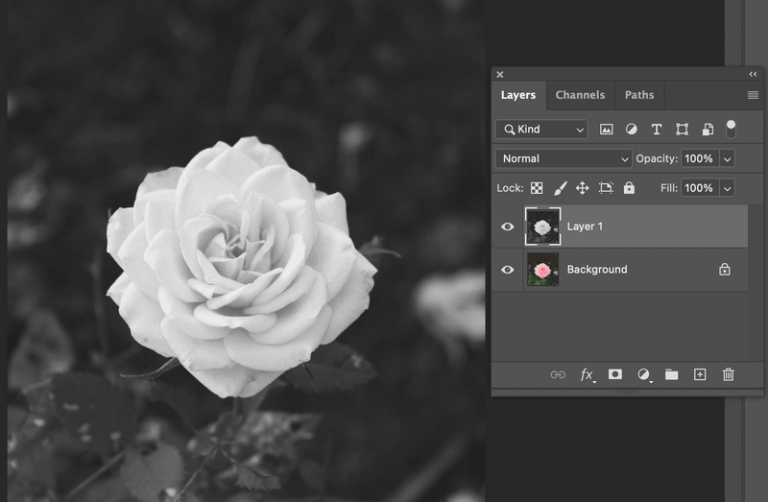Lock image pixels brush icon
The image size is (768, 502).
[x=560, y=188]
